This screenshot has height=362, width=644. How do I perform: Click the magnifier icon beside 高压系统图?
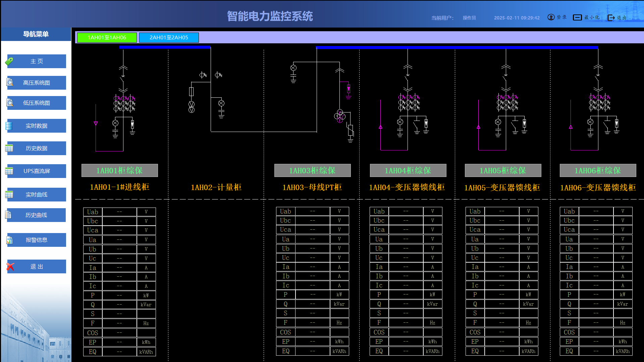pos(10,82)
